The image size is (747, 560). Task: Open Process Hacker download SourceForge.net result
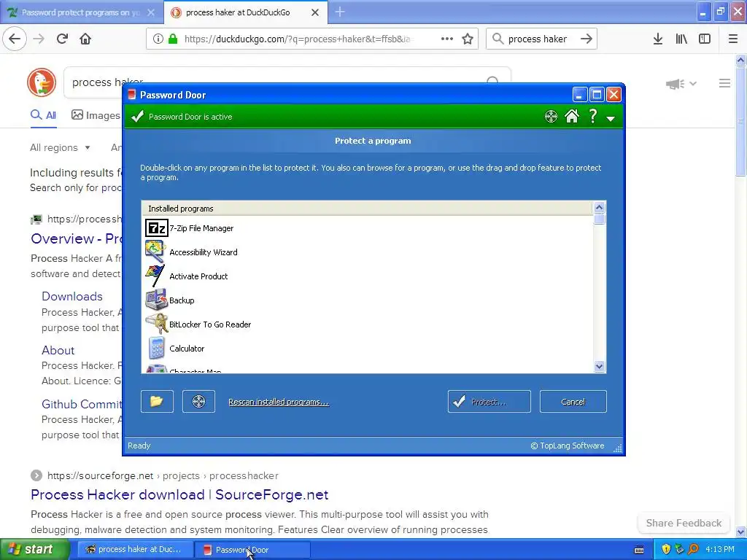coord(179,495)
